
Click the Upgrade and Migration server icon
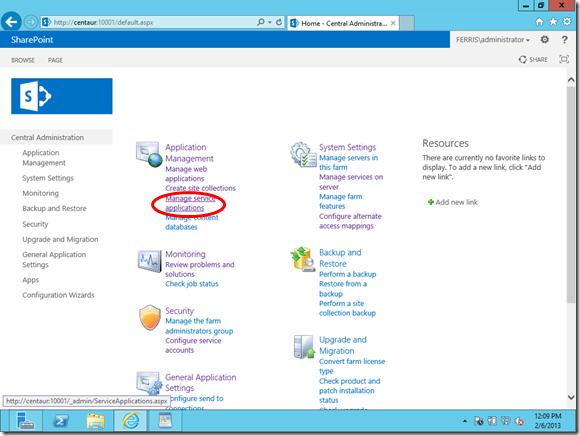click(x=304, y=347)
